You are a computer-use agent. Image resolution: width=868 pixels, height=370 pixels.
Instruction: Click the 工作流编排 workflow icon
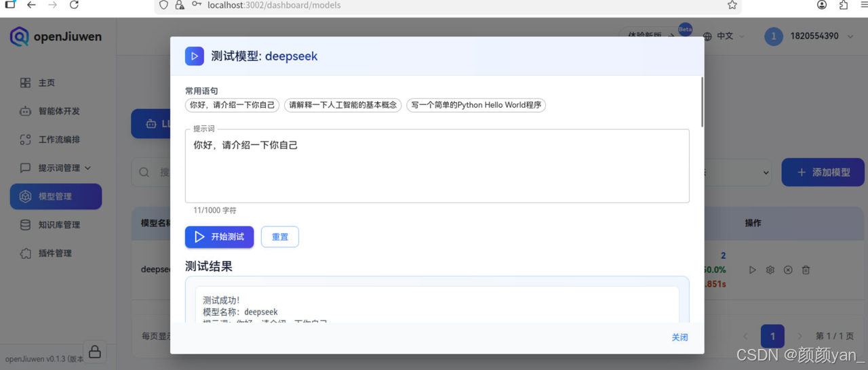click(25, 140)
